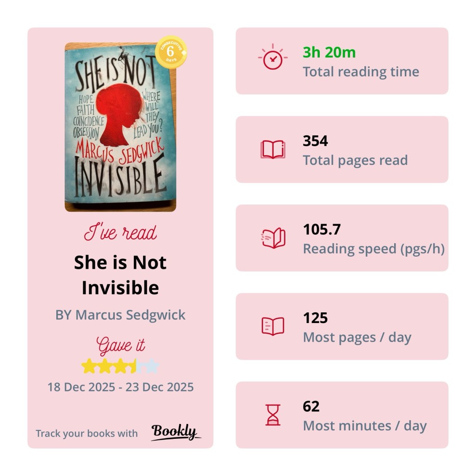Click the Bookly logo
476x476 pixels.
[x=176, y=432]
